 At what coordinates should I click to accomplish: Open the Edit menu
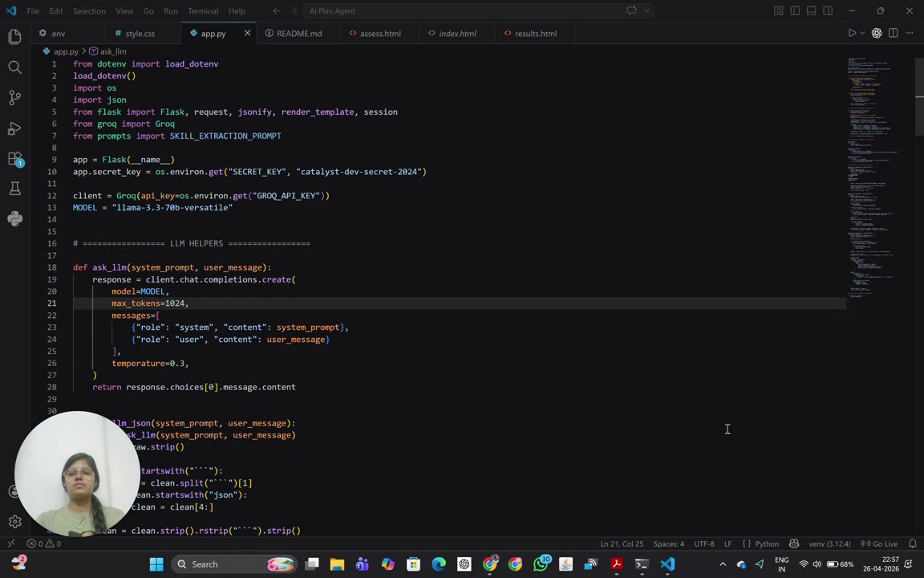(x=56, y=10)
